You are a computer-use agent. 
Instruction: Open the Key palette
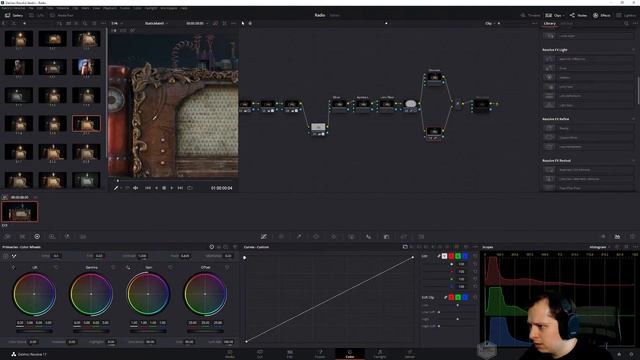click(x=386, y=236)
